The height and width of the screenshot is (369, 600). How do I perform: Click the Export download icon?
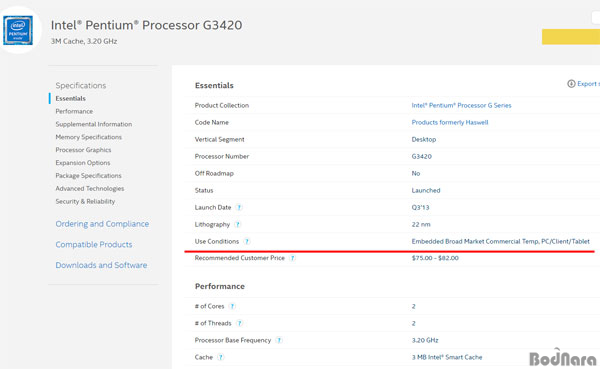pos(571,84)
